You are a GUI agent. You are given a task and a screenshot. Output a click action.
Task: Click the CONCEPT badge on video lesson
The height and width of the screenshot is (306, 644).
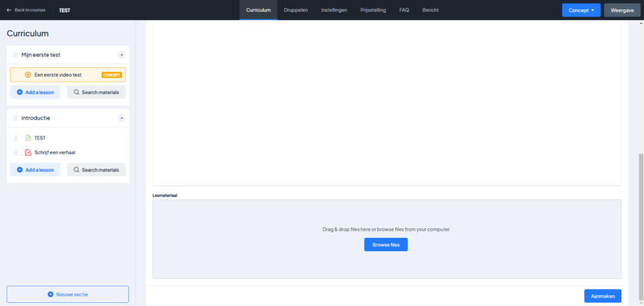tap(112, 75)
